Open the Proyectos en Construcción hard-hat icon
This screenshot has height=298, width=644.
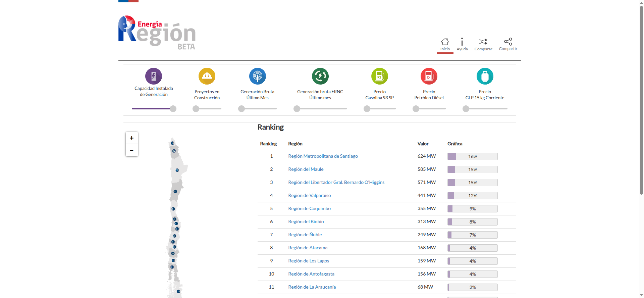pos(207,76)
